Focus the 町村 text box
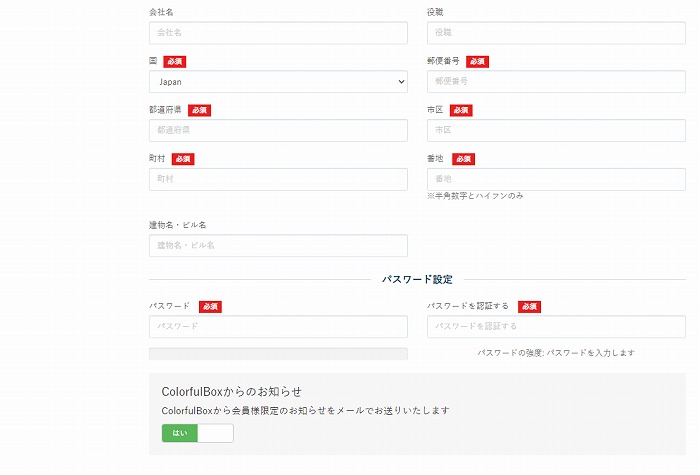 278,179
